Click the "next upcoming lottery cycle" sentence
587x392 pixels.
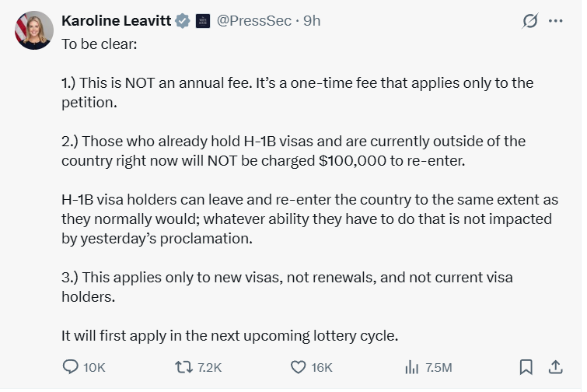pyautogui.click(x=229, y=336)
